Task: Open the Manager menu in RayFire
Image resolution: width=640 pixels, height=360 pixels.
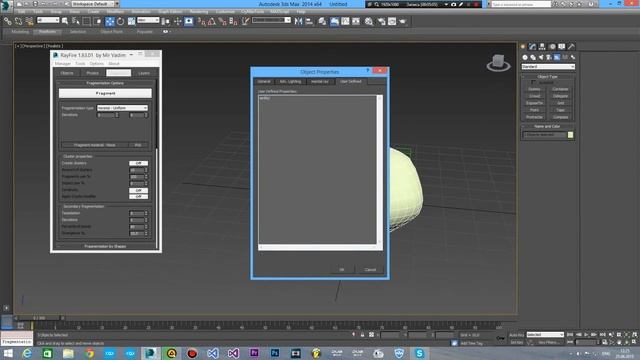Action: pos(62,64)
